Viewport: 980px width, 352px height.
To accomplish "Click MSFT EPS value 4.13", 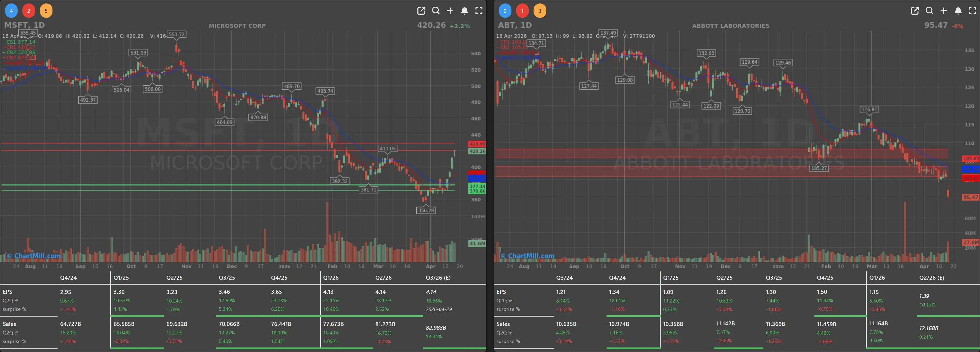I will click(328, 292).
